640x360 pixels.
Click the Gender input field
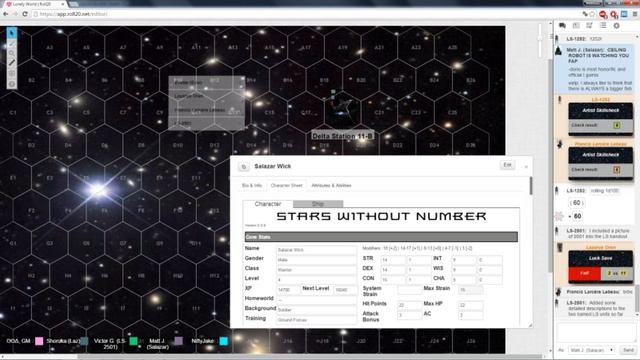pos(316,260)
